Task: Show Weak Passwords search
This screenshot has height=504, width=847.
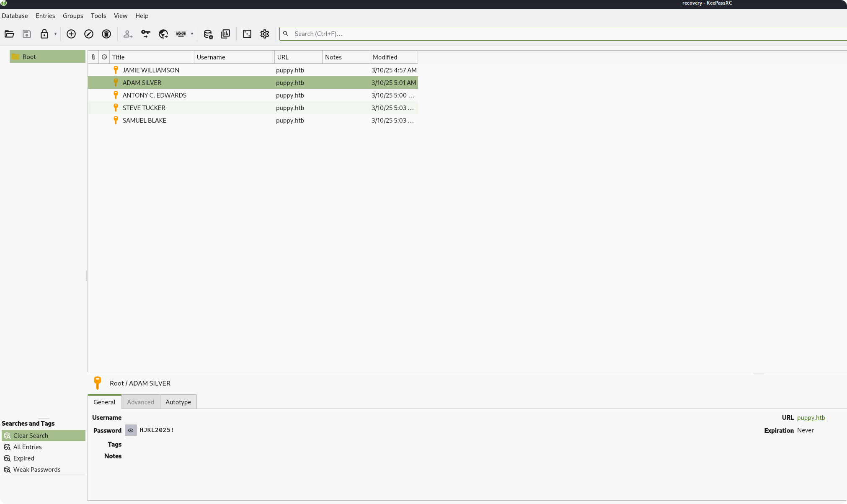Action: pos(44,469)
